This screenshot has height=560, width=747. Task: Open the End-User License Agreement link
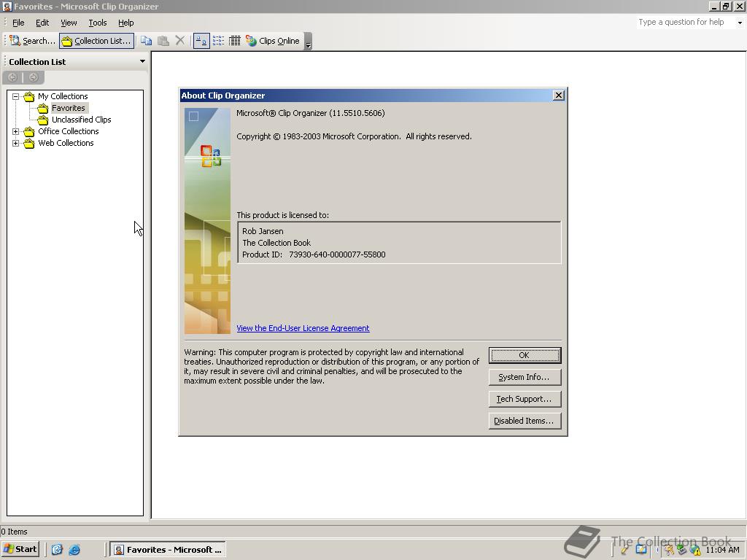tap(303, 328)
